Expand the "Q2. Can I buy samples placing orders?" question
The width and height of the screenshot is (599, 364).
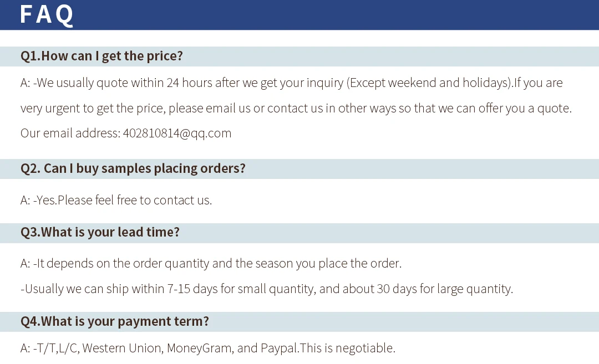133,168
